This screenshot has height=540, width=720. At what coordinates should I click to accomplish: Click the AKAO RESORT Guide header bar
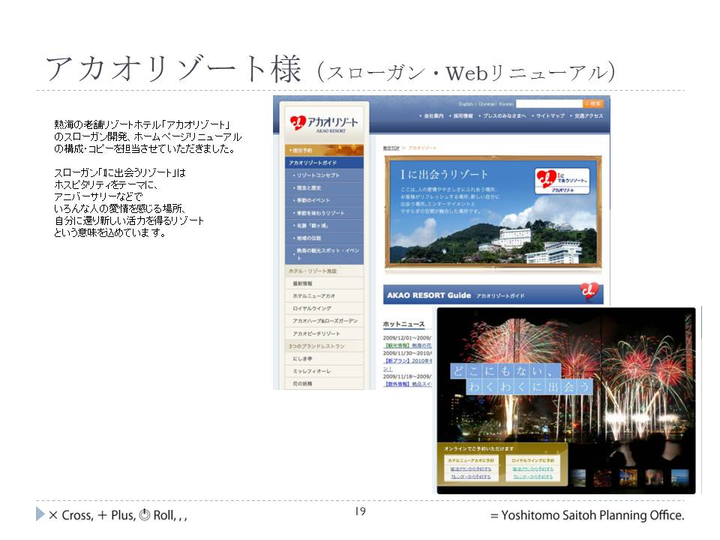[x=493, y=295]
